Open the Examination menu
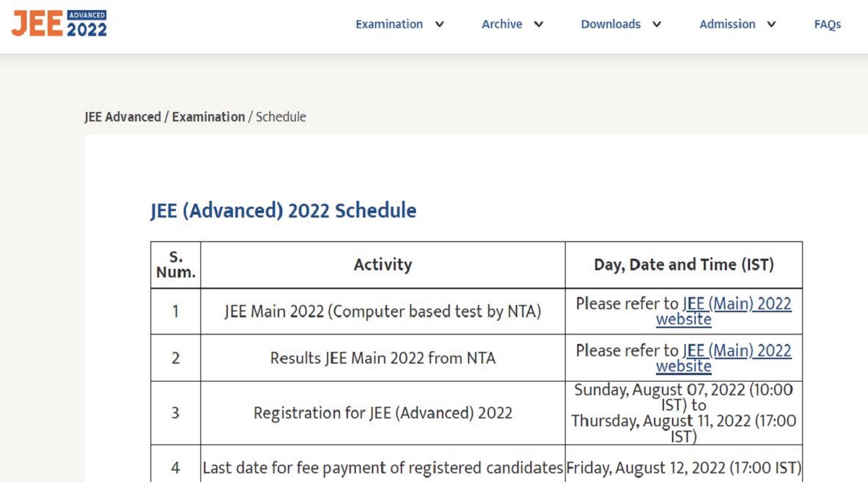This screenshot has width=868, height=482. click(x=389, y=25)
